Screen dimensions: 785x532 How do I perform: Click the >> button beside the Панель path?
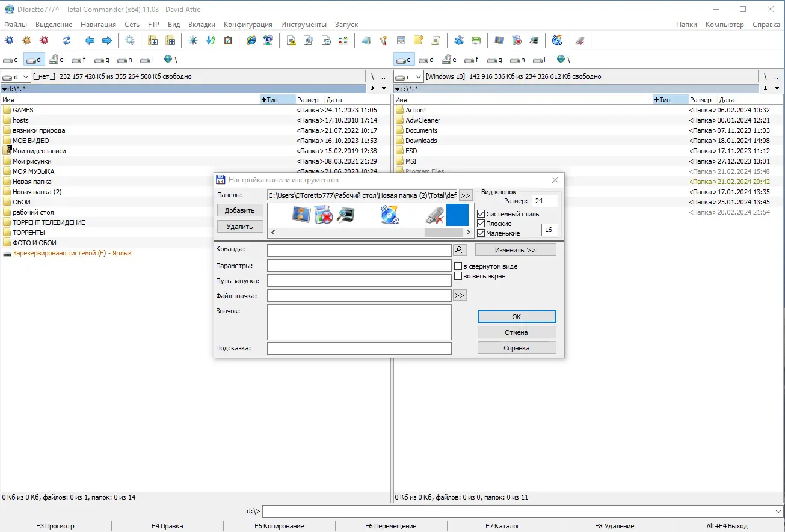click(x=466, y=195)
